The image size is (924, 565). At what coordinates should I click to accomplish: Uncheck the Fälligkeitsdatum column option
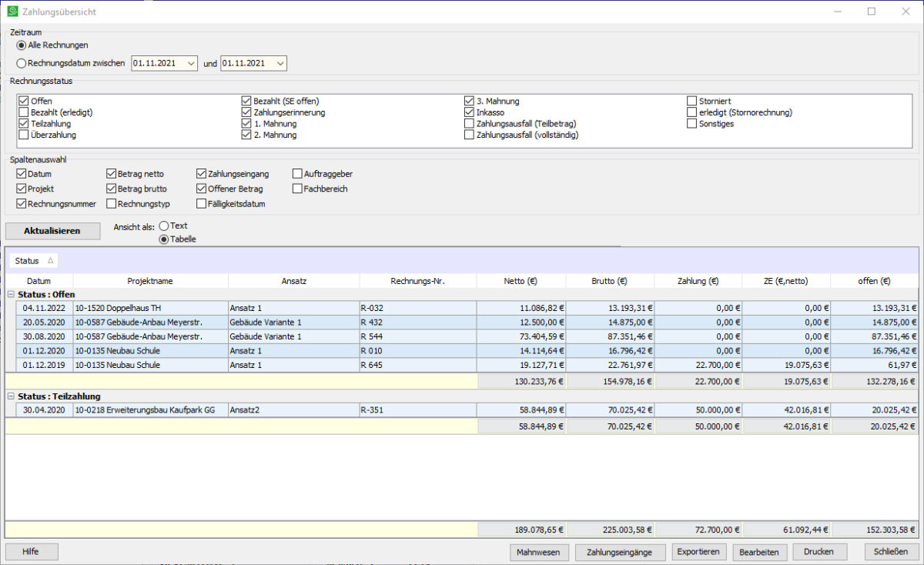[x=200, y=202]
